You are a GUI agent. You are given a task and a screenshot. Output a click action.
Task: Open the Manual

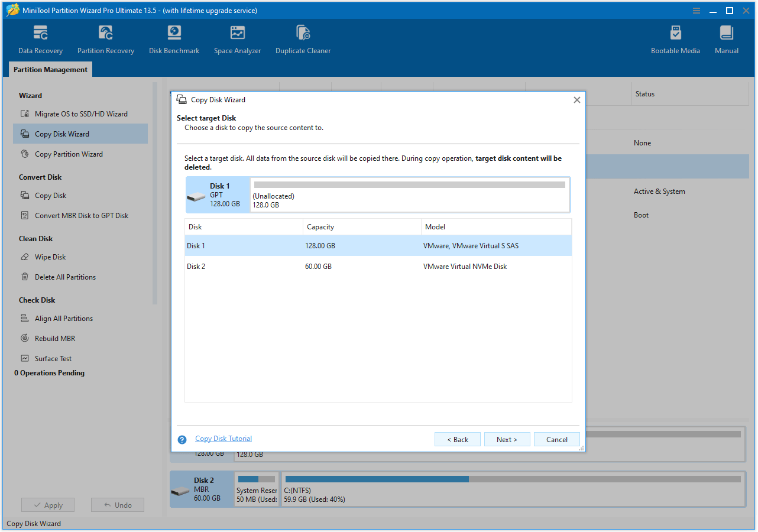click(x=726, y=39)
